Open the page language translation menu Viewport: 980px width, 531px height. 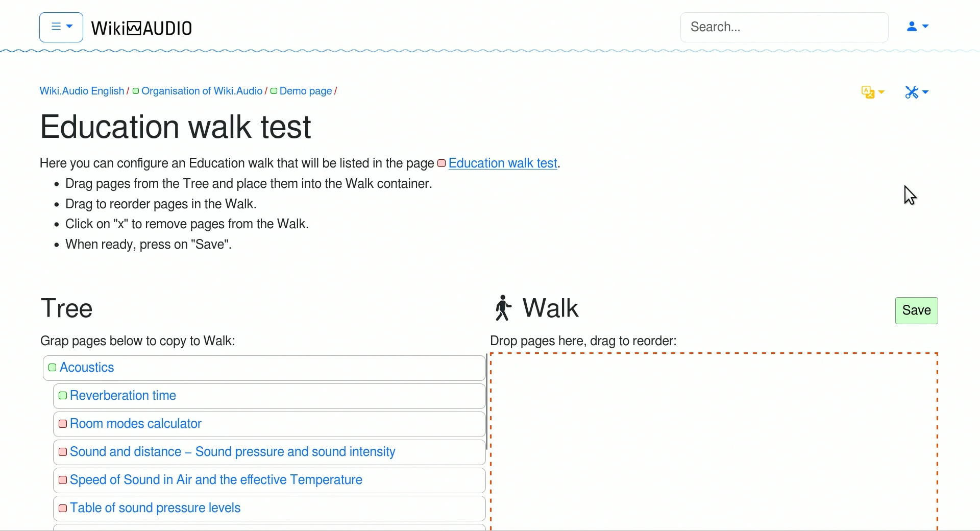[x=873, y=92]
